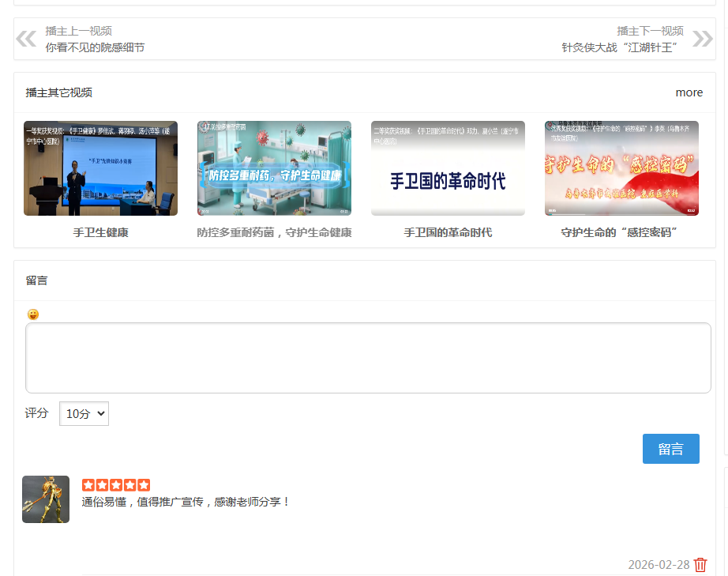
Task: Click 防控多重耐药菌，守护生命健康 title link
Action: 274,232
